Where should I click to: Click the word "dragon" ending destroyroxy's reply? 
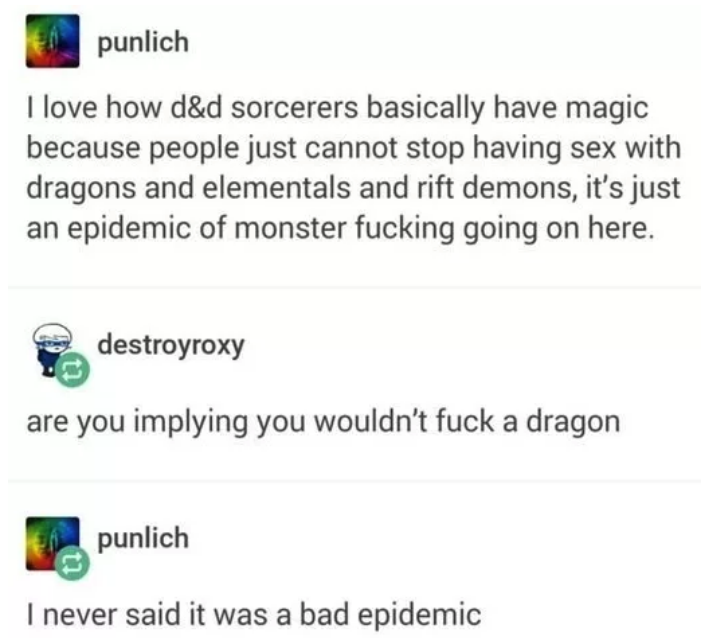pos(573,423)
